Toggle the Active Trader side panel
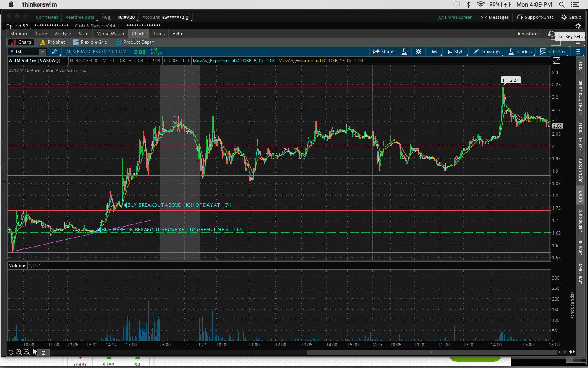 (x=580, y=136)
